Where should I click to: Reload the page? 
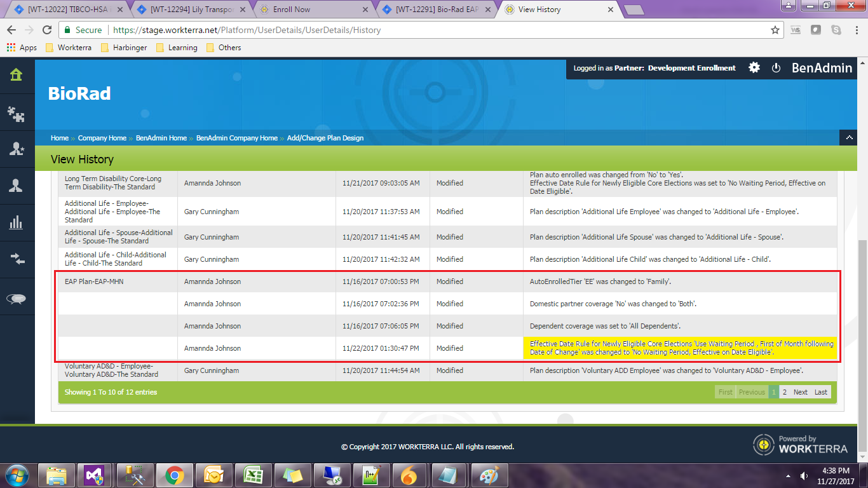tap(46, 30)
